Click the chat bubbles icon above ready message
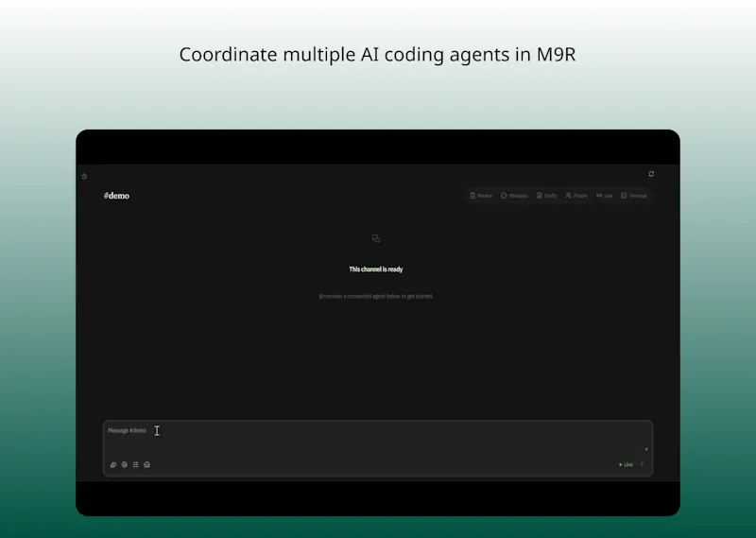Screen dimensions: 756x538 (x=376, y=238)
